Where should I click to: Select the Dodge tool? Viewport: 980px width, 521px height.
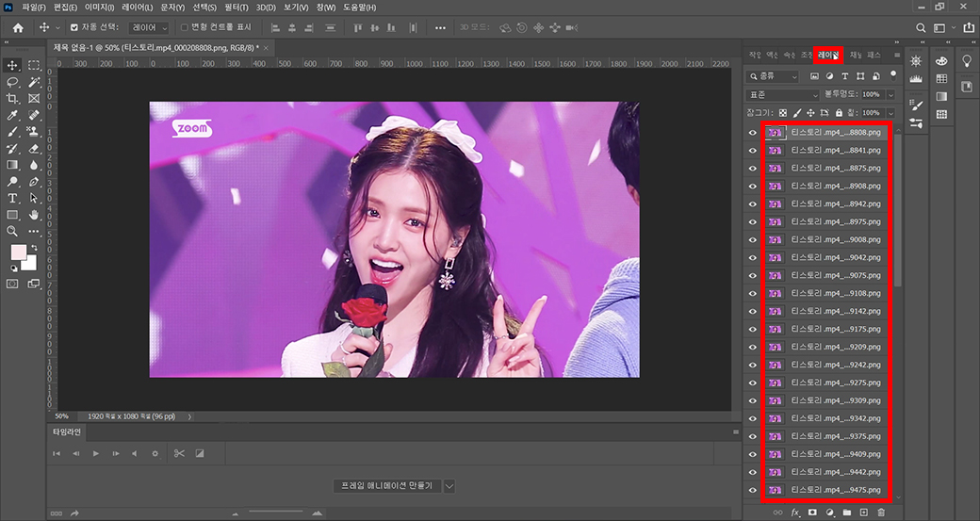tap(12, 182)
